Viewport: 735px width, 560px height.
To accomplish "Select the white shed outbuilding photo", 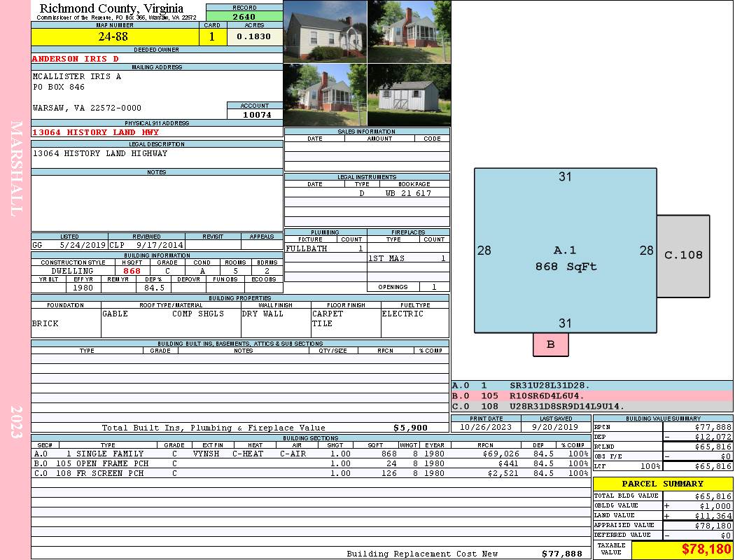I will pos(409,95).
